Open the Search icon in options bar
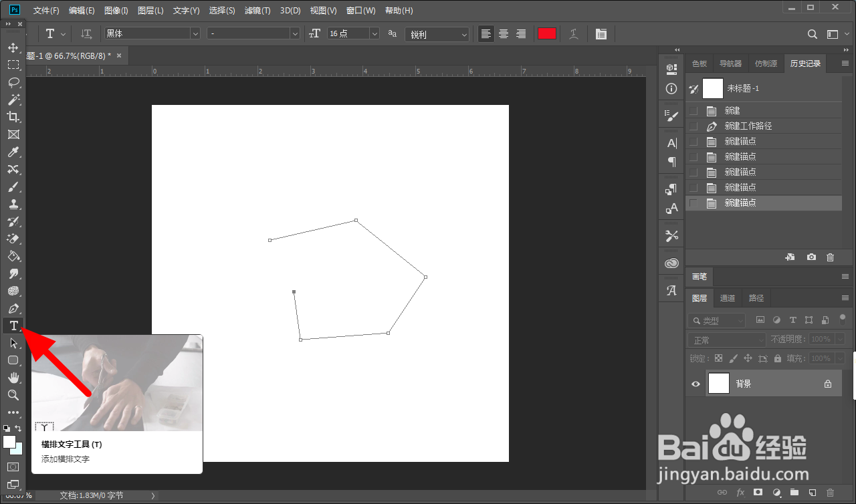 click(812, 34)
